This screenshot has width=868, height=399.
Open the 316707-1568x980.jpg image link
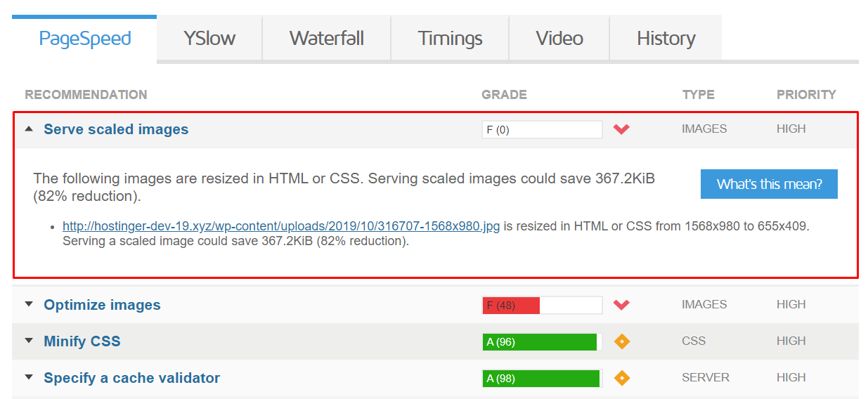coord(281,227)
